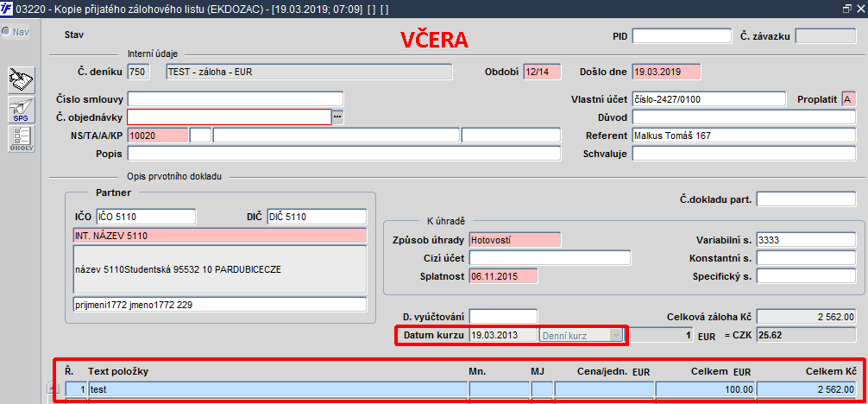Click the arrow button left of row 1
The width and height of the screenshot is (868, 404).
53,389
